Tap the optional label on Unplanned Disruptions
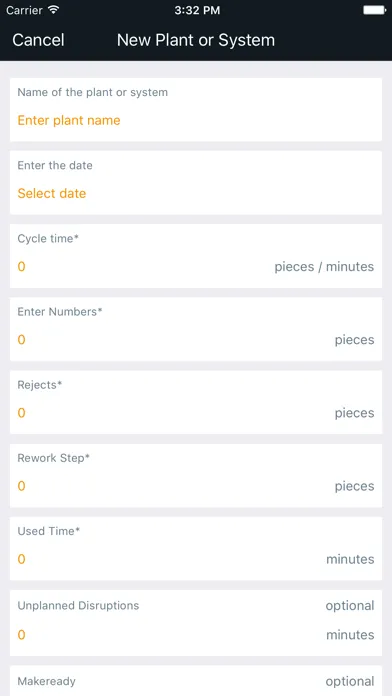This screenshot has height=696, width=392. 350,606
